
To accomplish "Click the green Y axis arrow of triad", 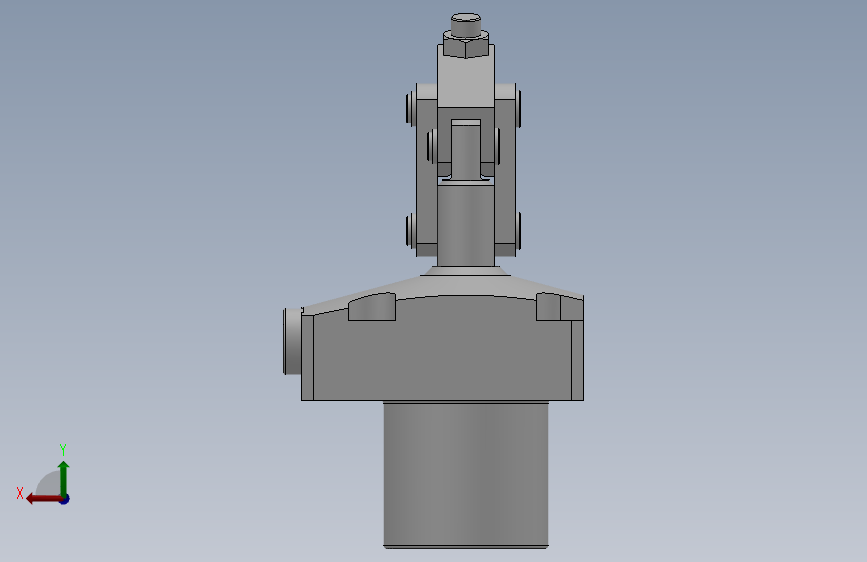I will [x=64, y=478].
